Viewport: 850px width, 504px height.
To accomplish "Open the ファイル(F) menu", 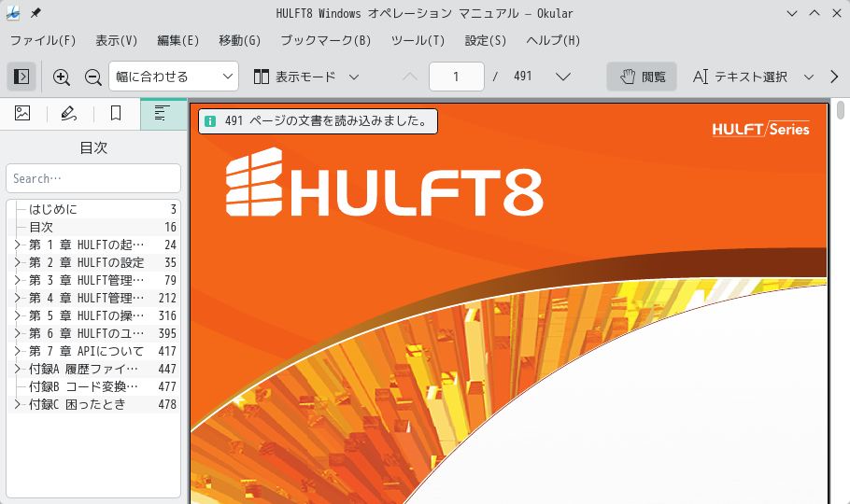I will point(43,41).
